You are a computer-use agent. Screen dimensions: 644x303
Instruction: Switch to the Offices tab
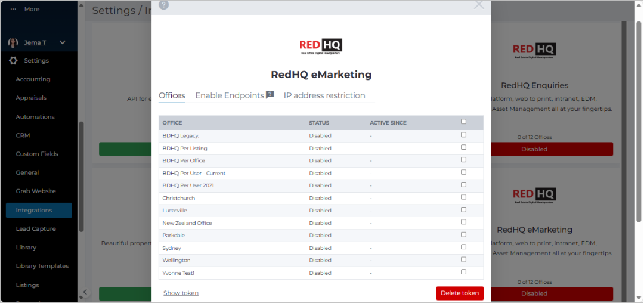tap(172, 95)
